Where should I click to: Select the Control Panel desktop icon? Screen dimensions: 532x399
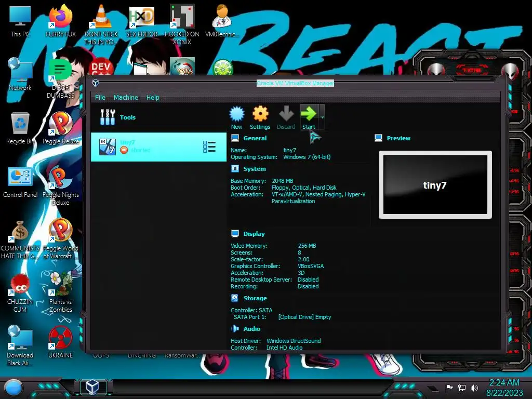pyautogui.click(x=20, y=182)
